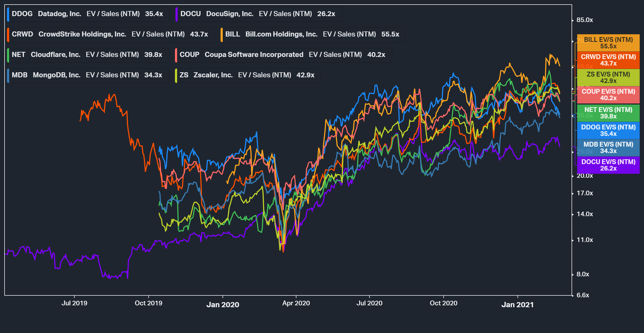This screenshot has width=644, height=333.
Task: Click the Jan 2020 axis label
Action: point(223,305)
